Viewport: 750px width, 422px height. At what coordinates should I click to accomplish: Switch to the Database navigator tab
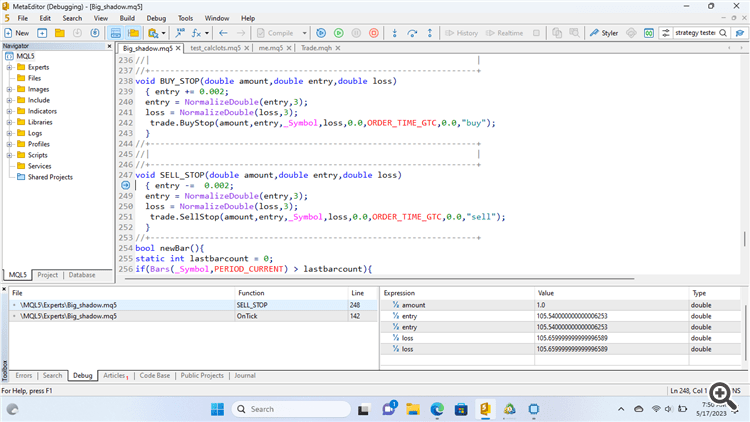(82, 275)
